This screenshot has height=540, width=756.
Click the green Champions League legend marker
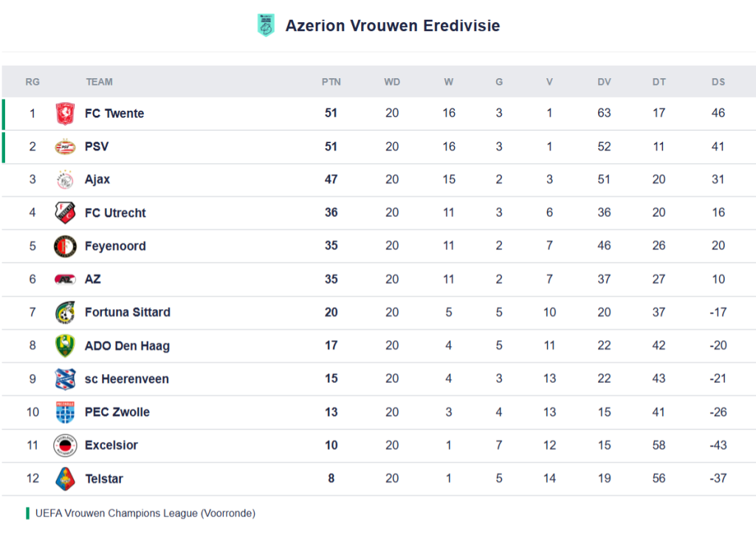[x=28, y=513]
